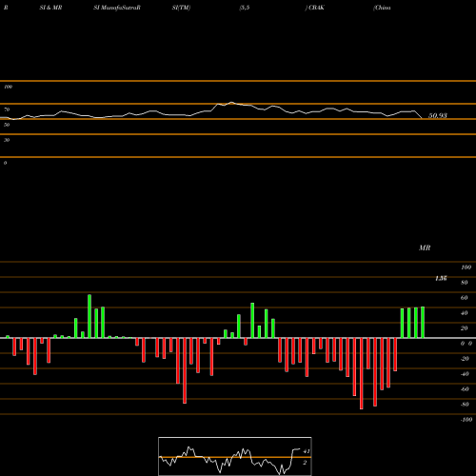The width and height of the screenshot is (476, 476).
Task: Click the RSI axis label 100
Action: click(9, 87)
